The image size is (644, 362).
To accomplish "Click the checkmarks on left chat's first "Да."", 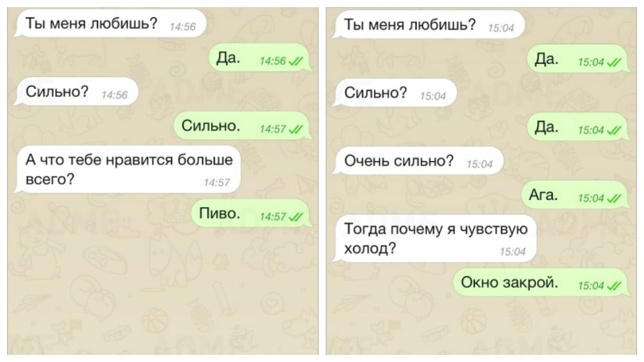I will click(296, 61).
